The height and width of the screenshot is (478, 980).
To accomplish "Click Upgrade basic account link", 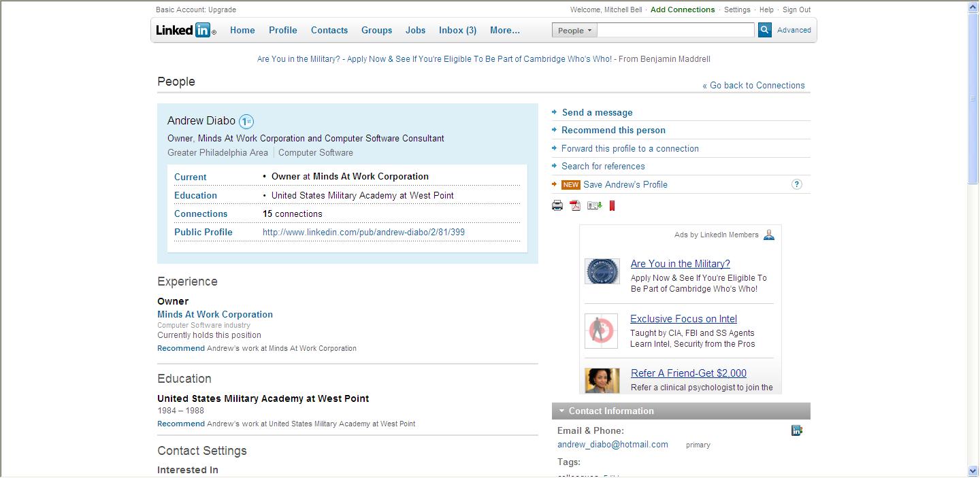I will (x=222, y=10).
